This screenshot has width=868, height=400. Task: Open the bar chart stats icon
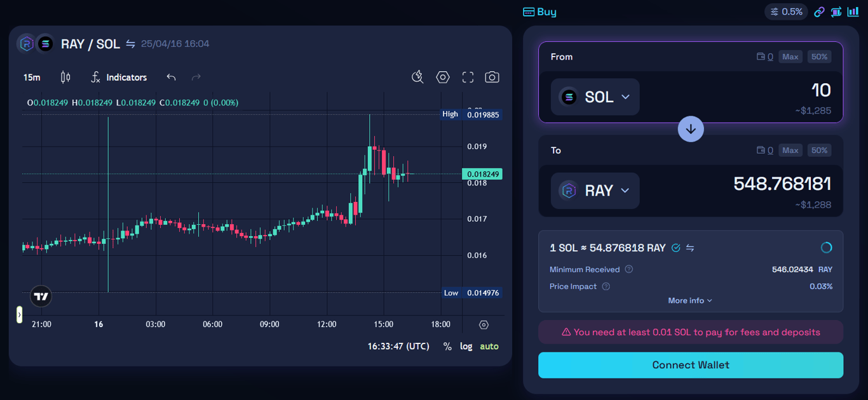point(853,11)
